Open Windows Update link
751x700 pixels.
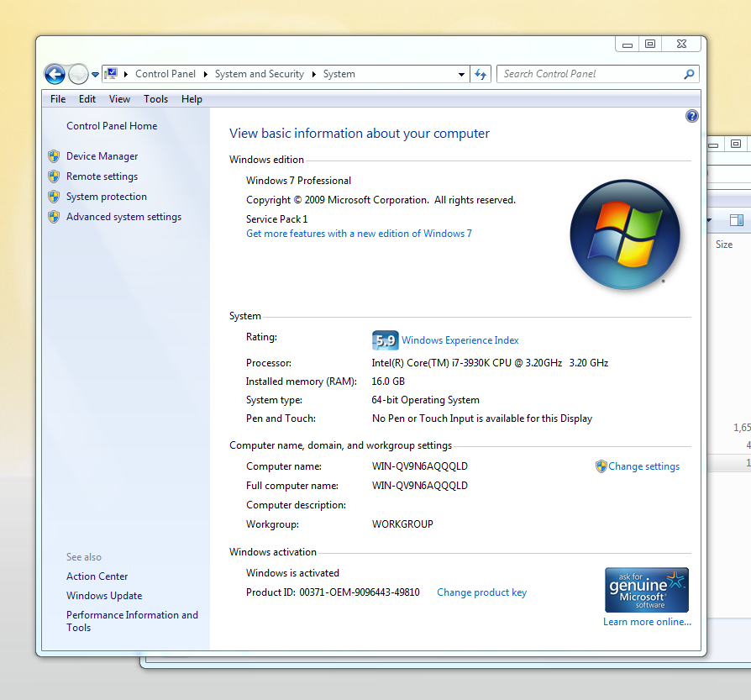coord(104,596)
